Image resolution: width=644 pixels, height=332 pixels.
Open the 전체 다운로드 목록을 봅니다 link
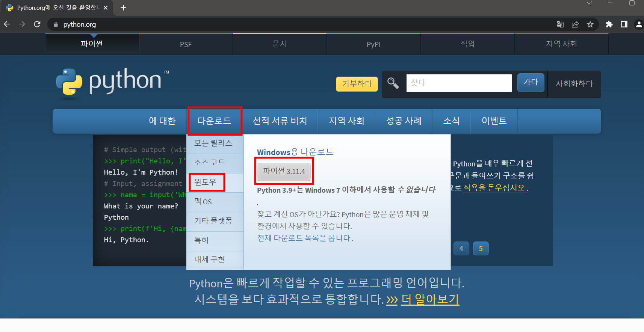click(x=305, y=238)
